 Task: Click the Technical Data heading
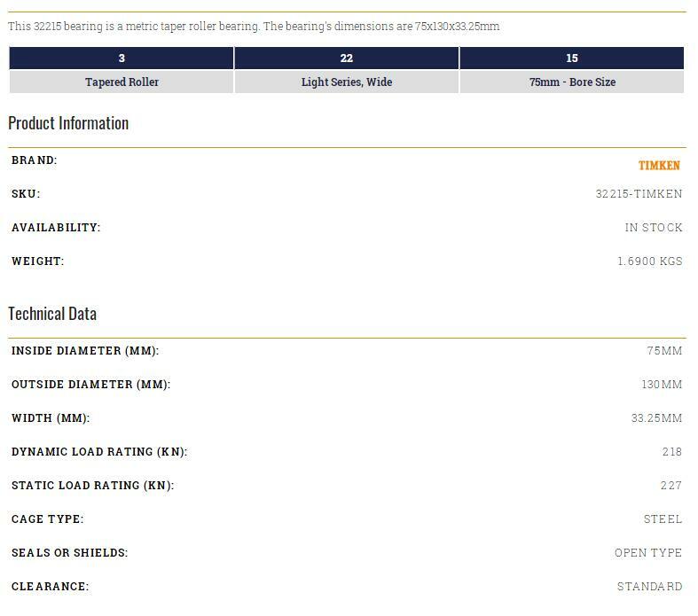[x=52, y=314]
